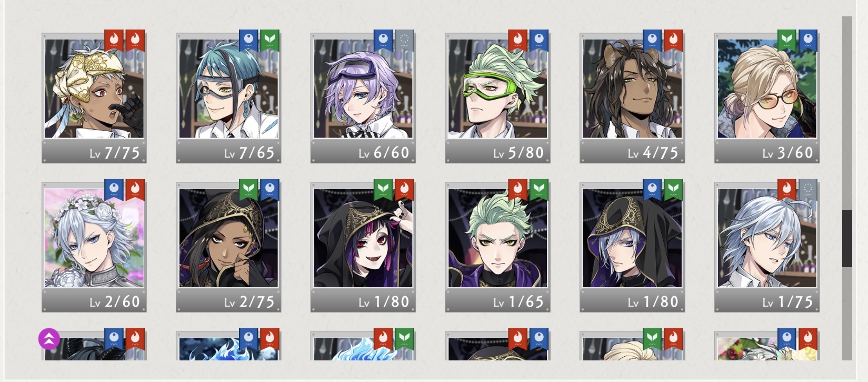The width and height of the screenshot is (868, 382).
Task: Open the Lv 1/75 silver-haired white shirt card
Action: 767,247
